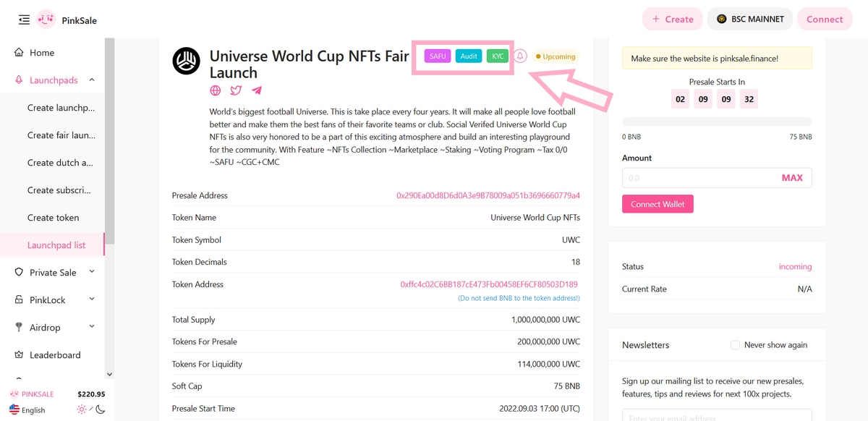The image size is (868, 421).
Task: Open BSC MAINNET network selector
Action: click(750, 20)
